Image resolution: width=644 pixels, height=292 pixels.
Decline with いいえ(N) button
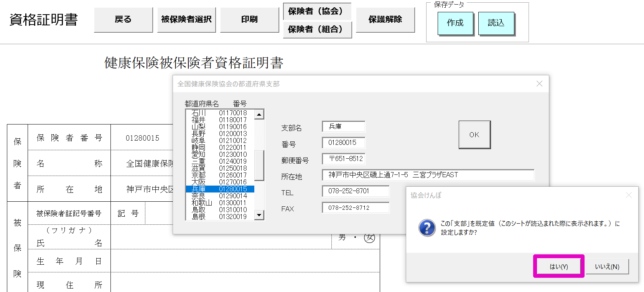[607, 266]
